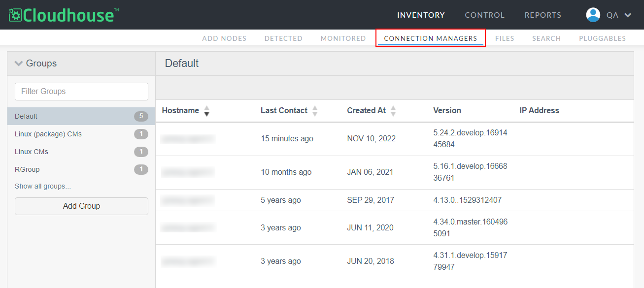This screenshot has width=644, height=288.
Task: Select the Default group
Action: pos(81,116)
